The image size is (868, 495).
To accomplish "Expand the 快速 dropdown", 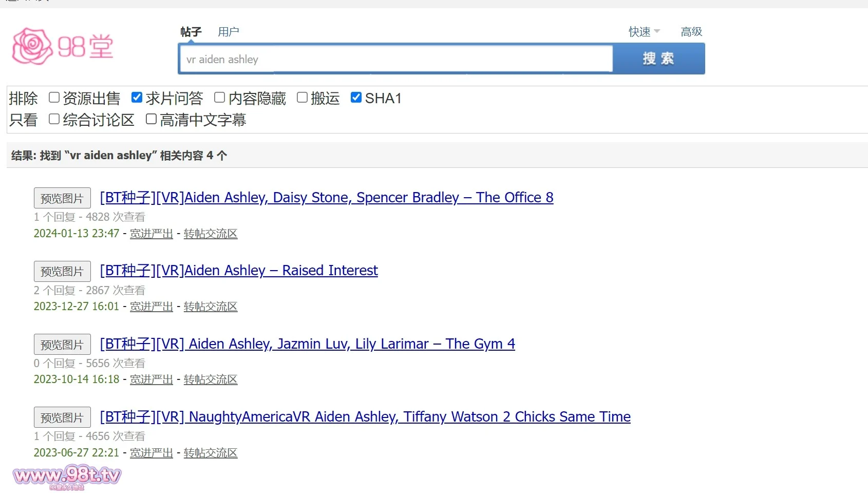I will tap(644, 32).
